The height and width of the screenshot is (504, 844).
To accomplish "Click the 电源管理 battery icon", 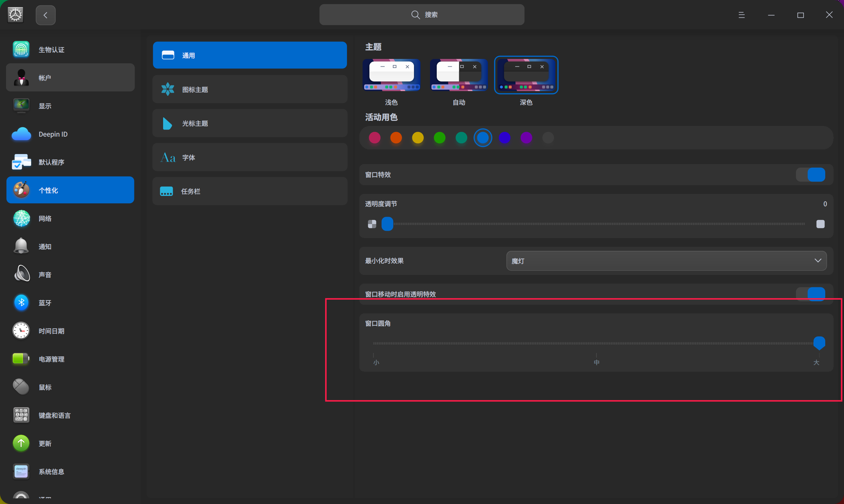I will pyautogui.click(x=21, y=359).
